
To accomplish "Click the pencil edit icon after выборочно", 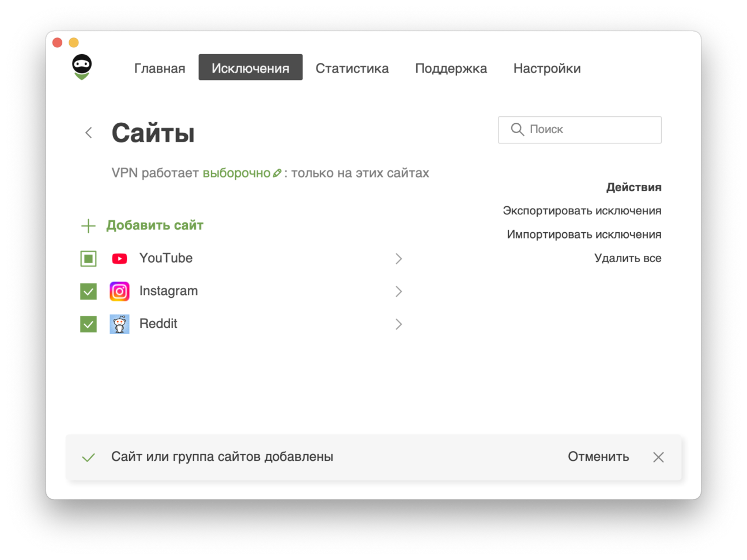I will pos(277,173).
